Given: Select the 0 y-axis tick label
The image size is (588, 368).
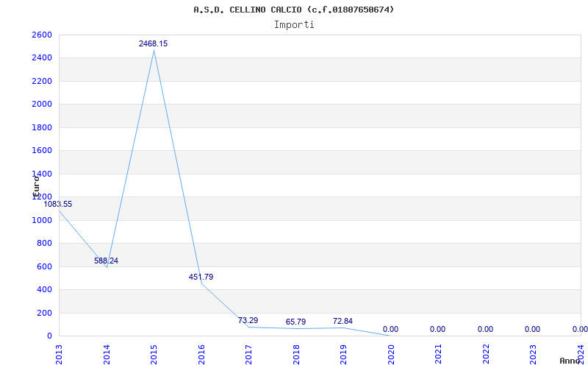Looking at the screenshot, I should (x=49, y=336).
